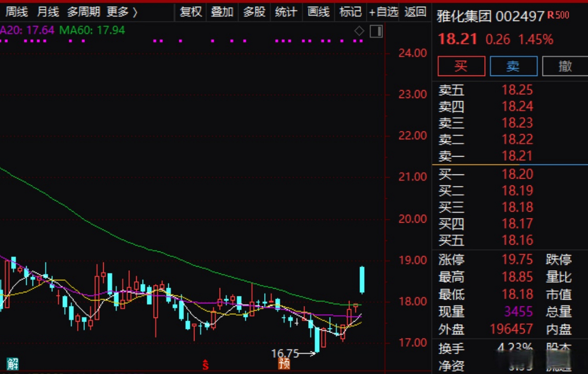Click the 换手 turnover label
Screen dimensions: 588x374
[451, 348]
